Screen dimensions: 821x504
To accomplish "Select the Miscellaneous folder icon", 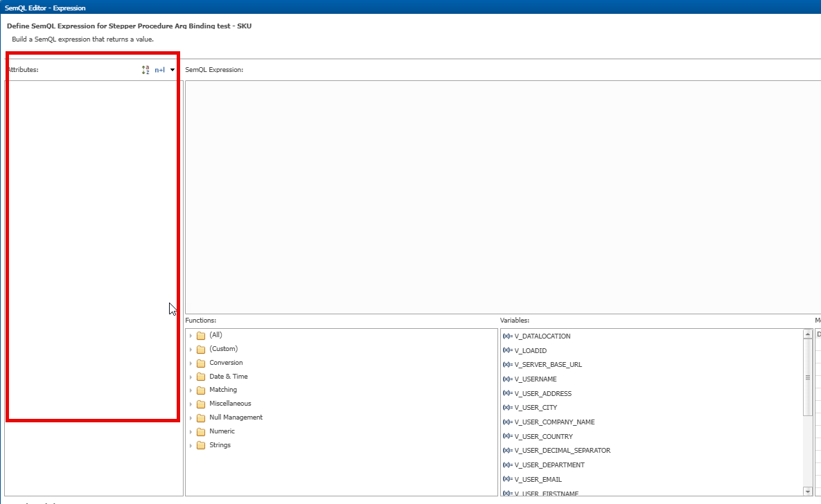I will [201, 404].
